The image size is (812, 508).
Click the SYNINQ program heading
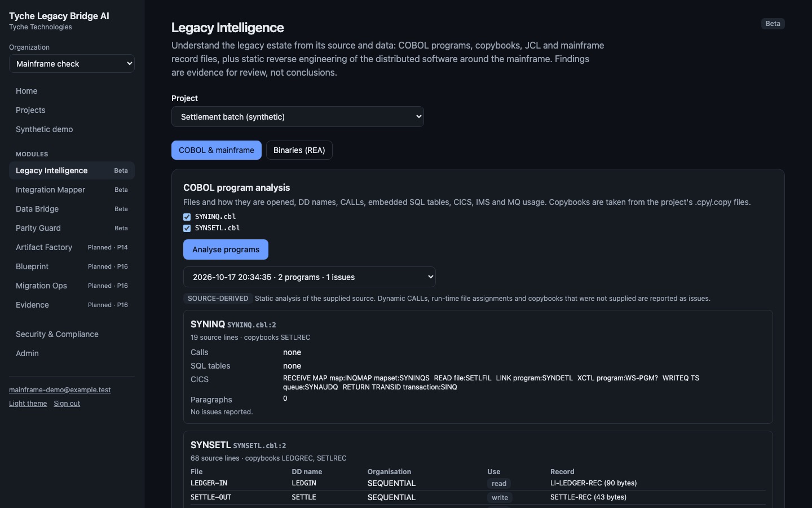pos(208,325)
